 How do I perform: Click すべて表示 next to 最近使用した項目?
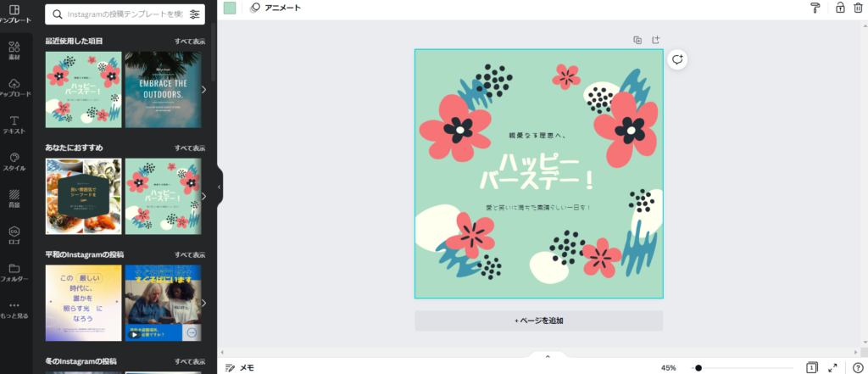190,42
